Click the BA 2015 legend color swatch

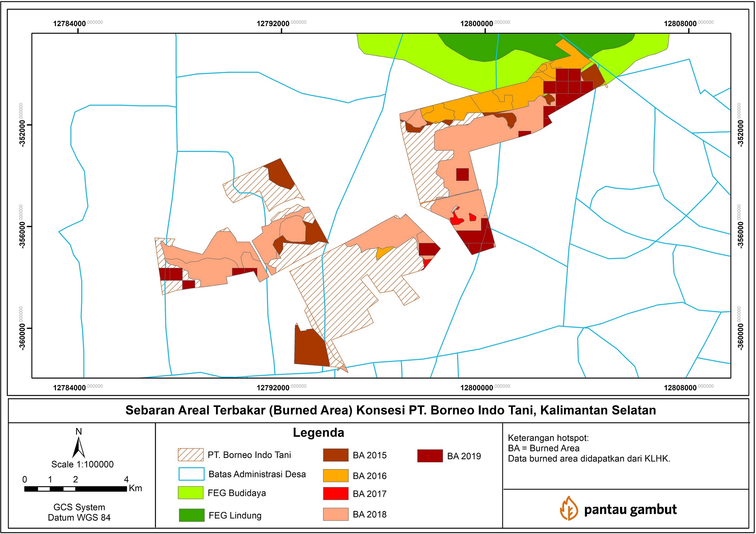[336, 455]
